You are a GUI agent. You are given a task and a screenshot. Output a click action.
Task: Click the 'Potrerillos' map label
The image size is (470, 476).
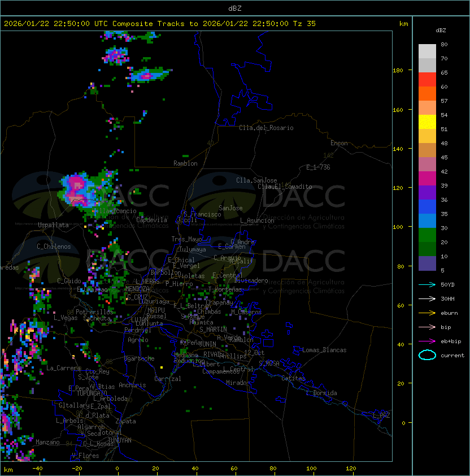coord(94,311)
